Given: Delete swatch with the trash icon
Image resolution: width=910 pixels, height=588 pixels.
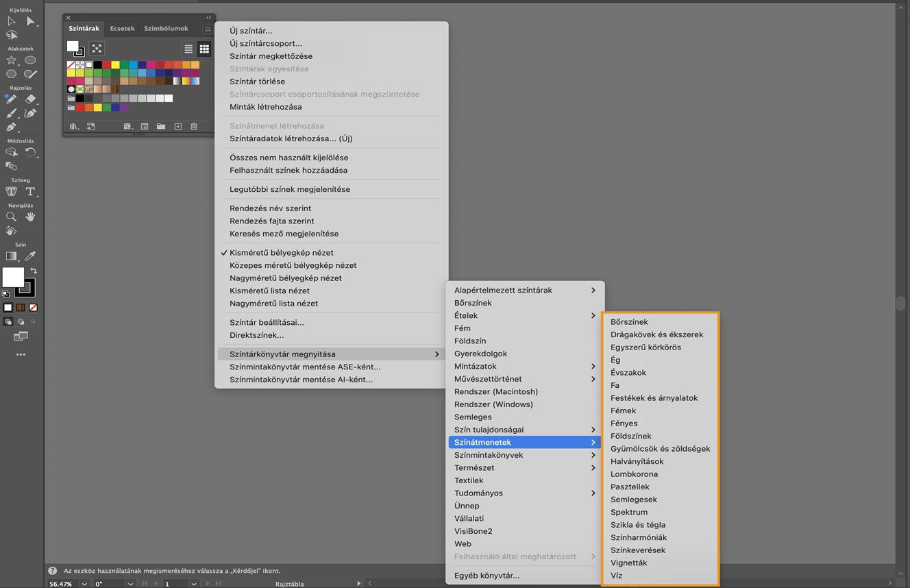Looking at the screenshot, I should click(194, 126).
